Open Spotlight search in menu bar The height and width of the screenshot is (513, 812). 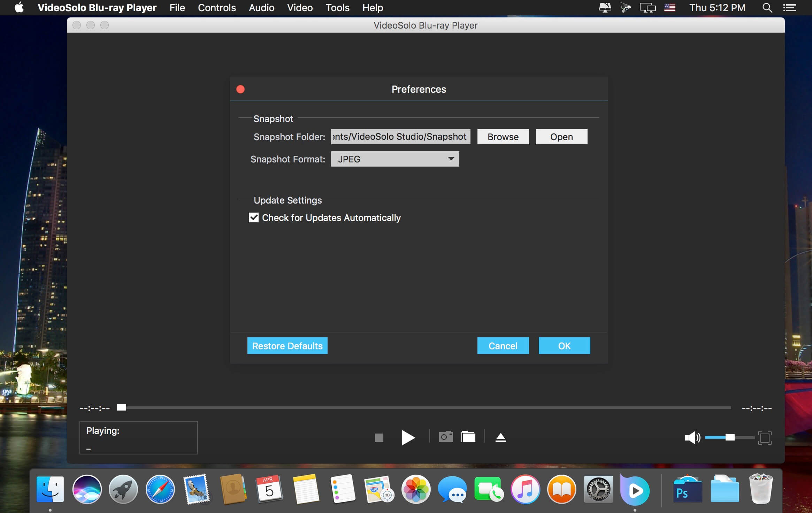pos(767,8)
